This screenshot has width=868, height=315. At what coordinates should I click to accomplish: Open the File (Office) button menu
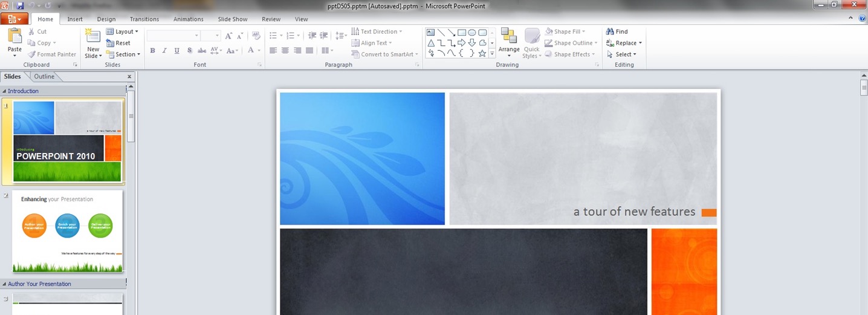[15, 19]
